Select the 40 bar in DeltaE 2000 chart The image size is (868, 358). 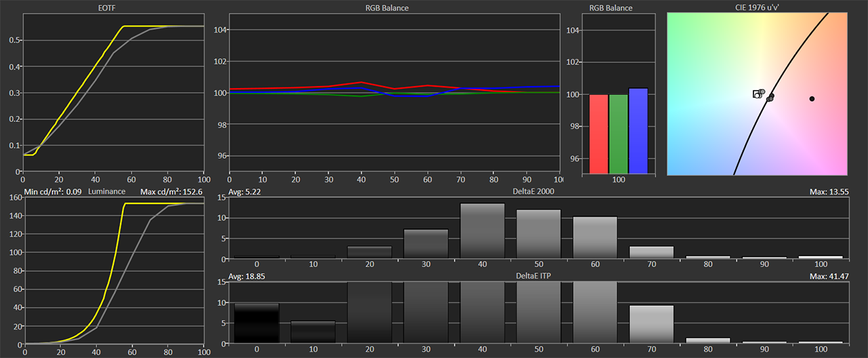tap(482, 231)
